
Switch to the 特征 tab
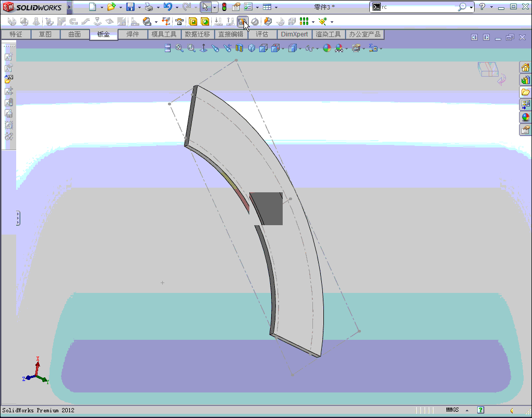pyautogui.click(x=16, y=34)
